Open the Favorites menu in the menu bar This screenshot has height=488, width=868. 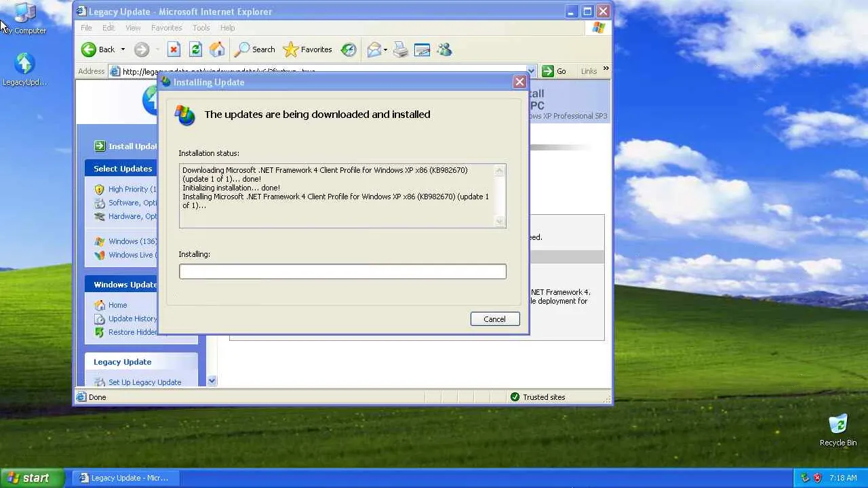[166, 28]
